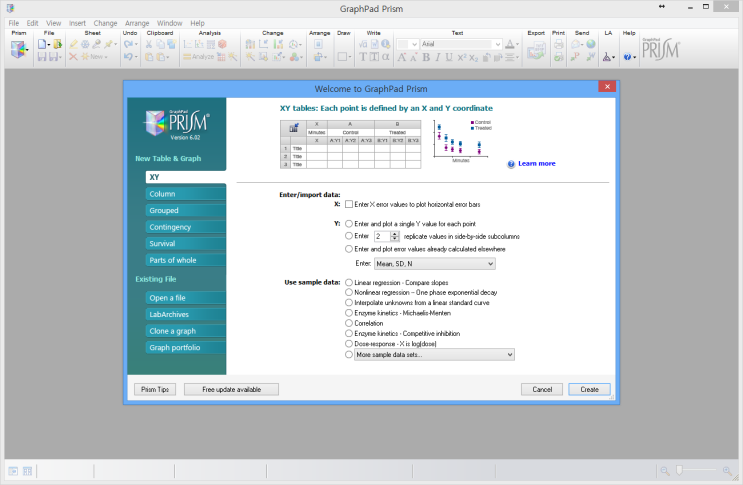Open the Window menu
This screenshot has height=485, width=743.
tap(170, 23)
